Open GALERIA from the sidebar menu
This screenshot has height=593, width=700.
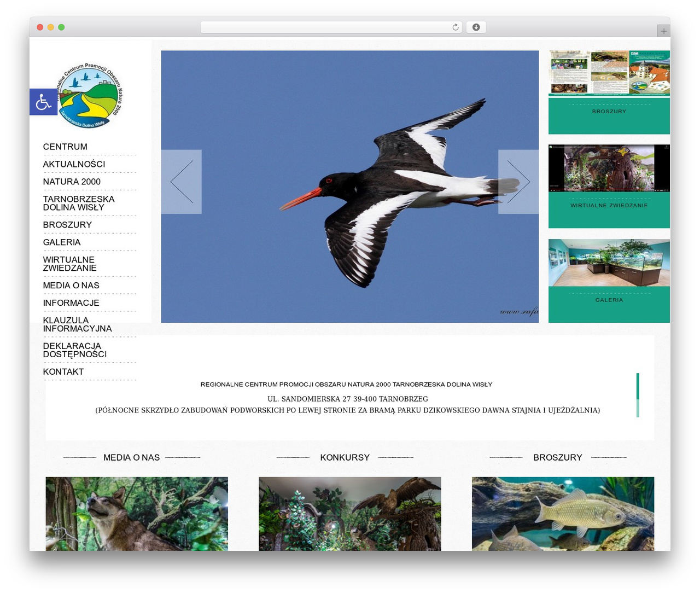pyautogui.click(x=62, y=242)
